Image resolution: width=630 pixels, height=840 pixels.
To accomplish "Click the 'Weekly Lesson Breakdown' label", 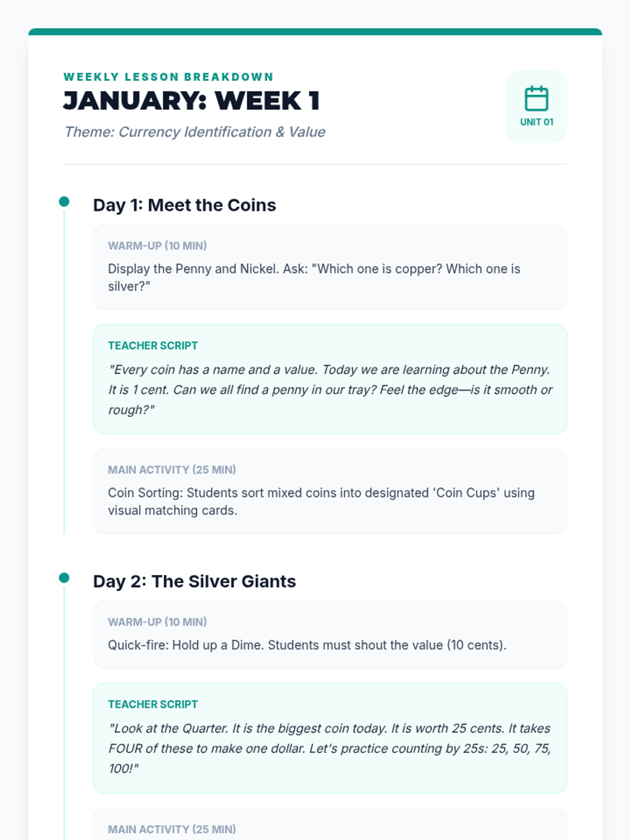I will (169, 77).
